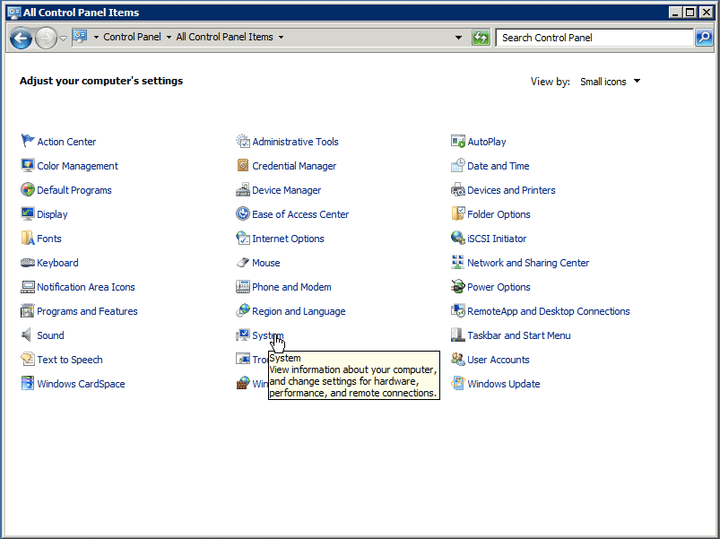Open the Network and Sharing Center link
The width and height of the screenshot is (720, 539).
tap(528, 263)
